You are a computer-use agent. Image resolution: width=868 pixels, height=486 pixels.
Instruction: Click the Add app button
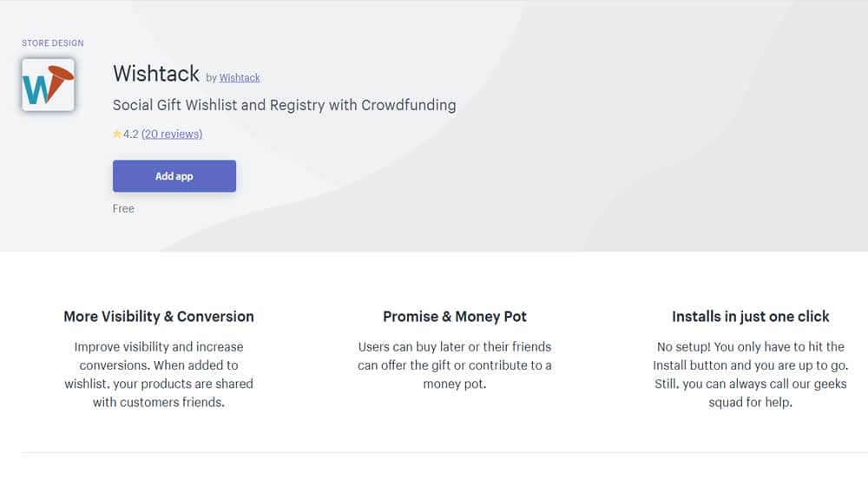click(x=174, y=176)
